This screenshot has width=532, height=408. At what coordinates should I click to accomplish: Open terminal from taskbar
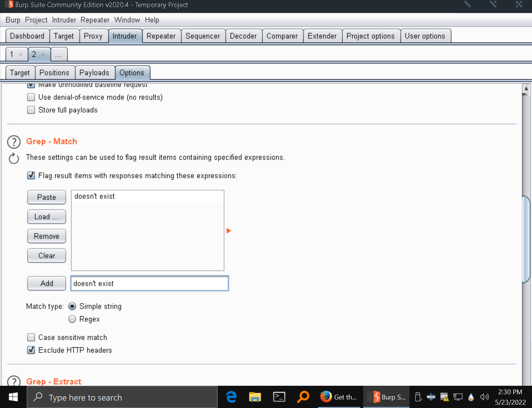pyautogui.click(x=279, y=397)
